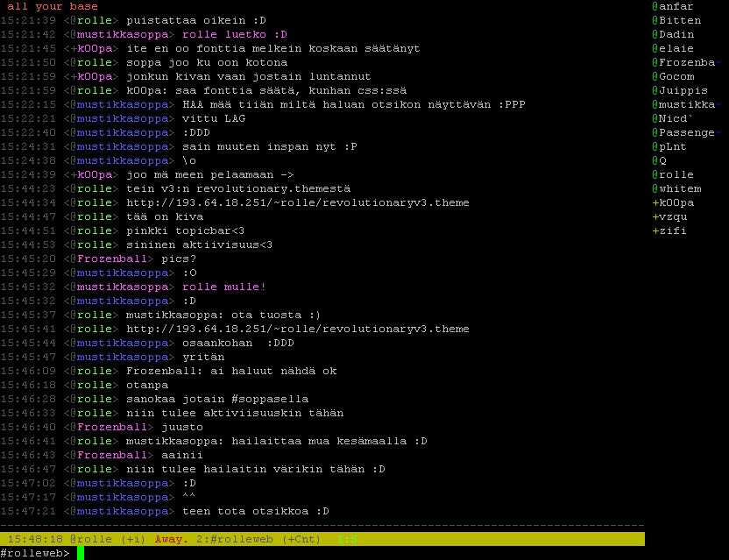This screenshot has width=729, height=560.
Task: Click the 'tein v3:n revolutionary.themestä' message
Action: (238, 188)
